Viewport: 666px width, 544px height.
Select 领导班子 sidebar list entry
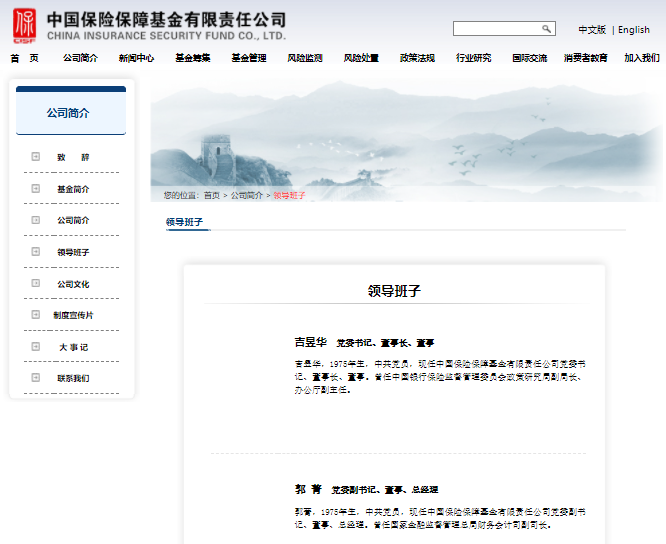(73, 252)
